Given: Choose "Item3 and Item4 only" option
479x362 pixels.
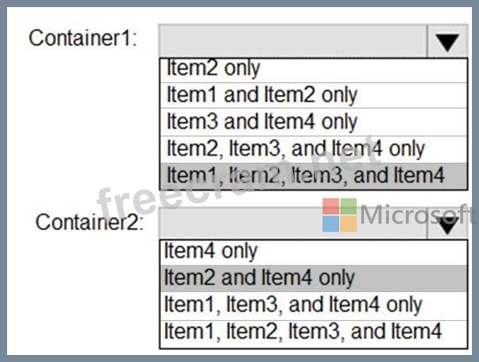Looking at the screenshot, I should pyautogui.click(x=313, y=122).
